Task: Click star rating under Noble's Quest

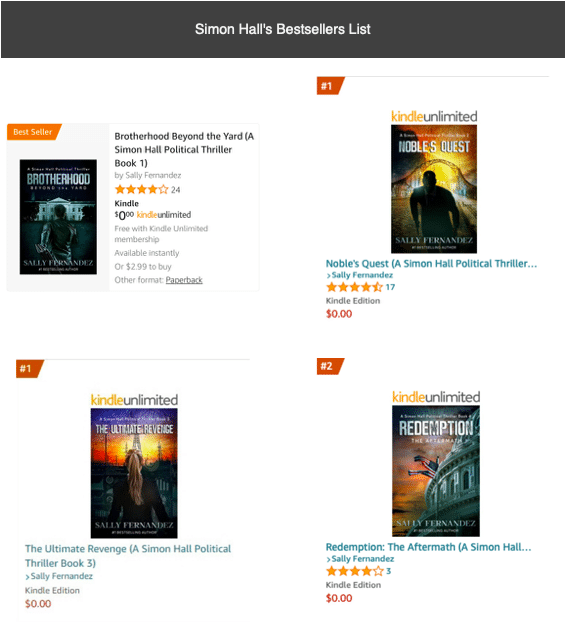Action: (x=354, y=287)
